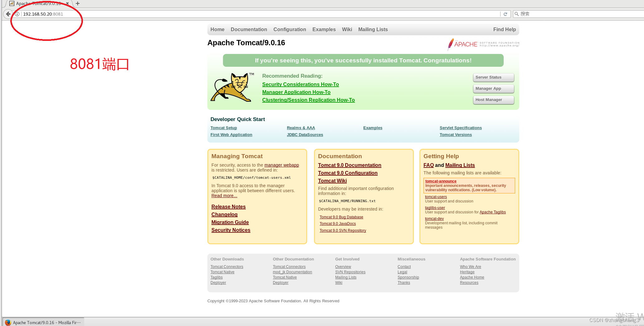Open the Documentation navigation item

coord(249,29)
